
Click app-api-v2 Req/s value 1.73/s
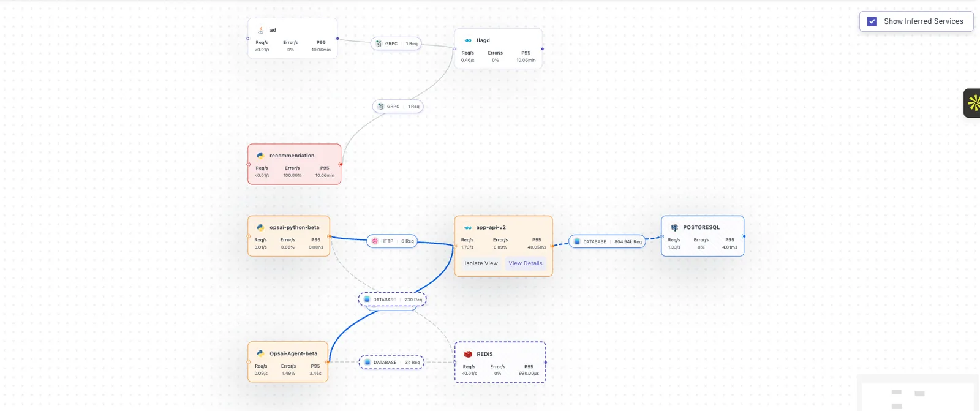467,247
